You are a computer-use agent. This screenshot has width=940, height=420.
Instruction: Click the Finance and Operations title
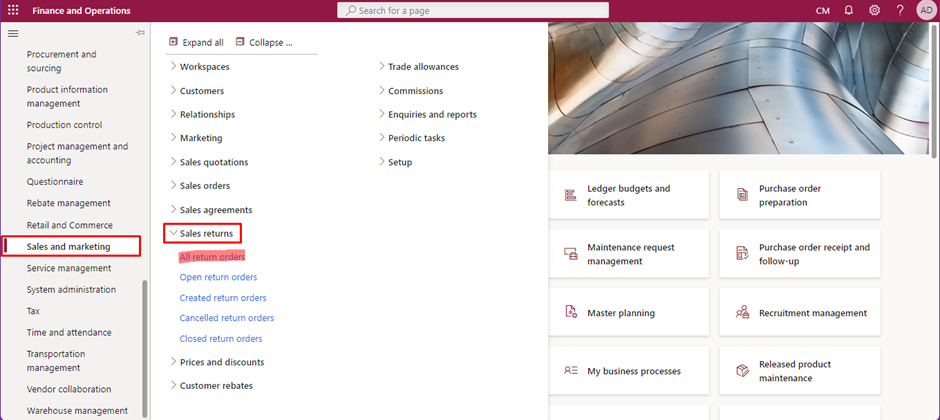81,11
